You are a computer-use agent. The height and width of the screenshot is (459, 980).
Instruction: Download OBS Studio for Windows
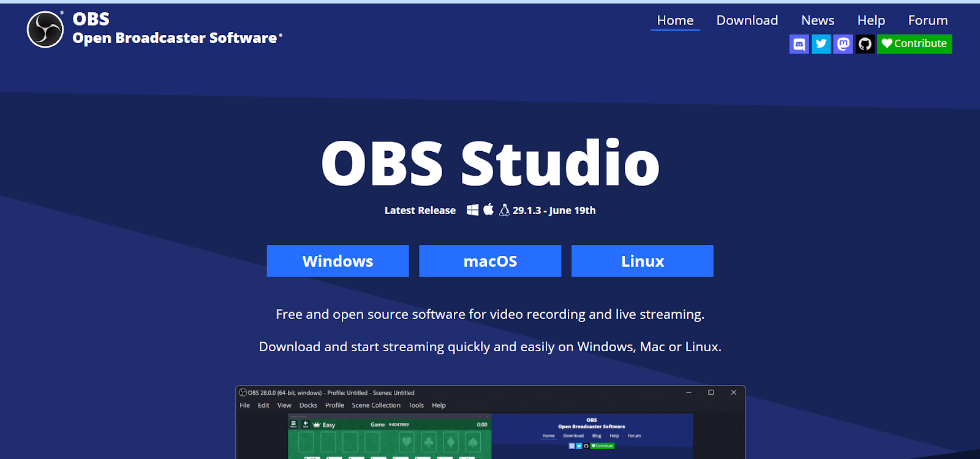coord(338,261)
